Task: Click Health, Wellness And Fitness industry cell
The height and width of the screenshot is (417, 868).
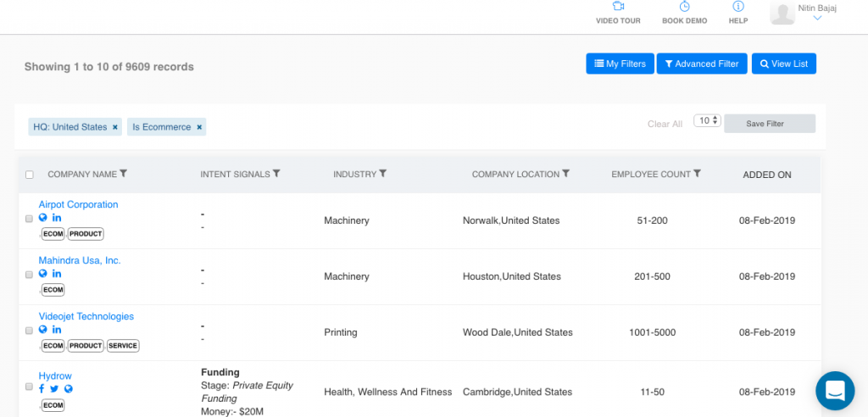Action: pyautogui.click(x=388, y=392)
